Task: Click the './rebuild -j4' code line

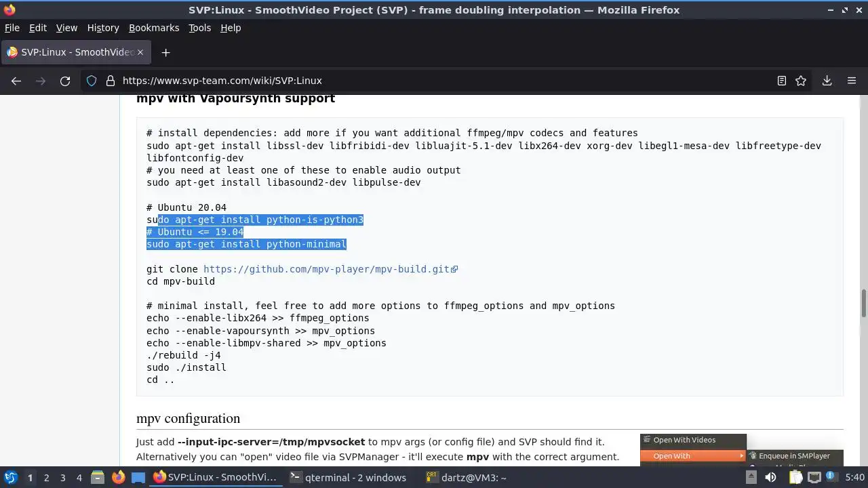Action: [x=183, y=355]
